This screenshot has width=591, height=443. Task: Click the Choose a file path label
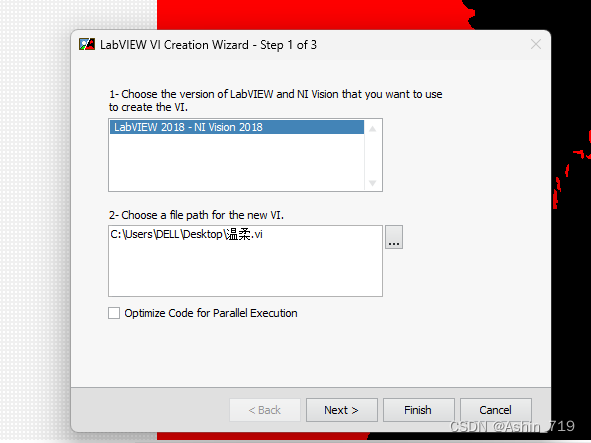click(196, 215)
